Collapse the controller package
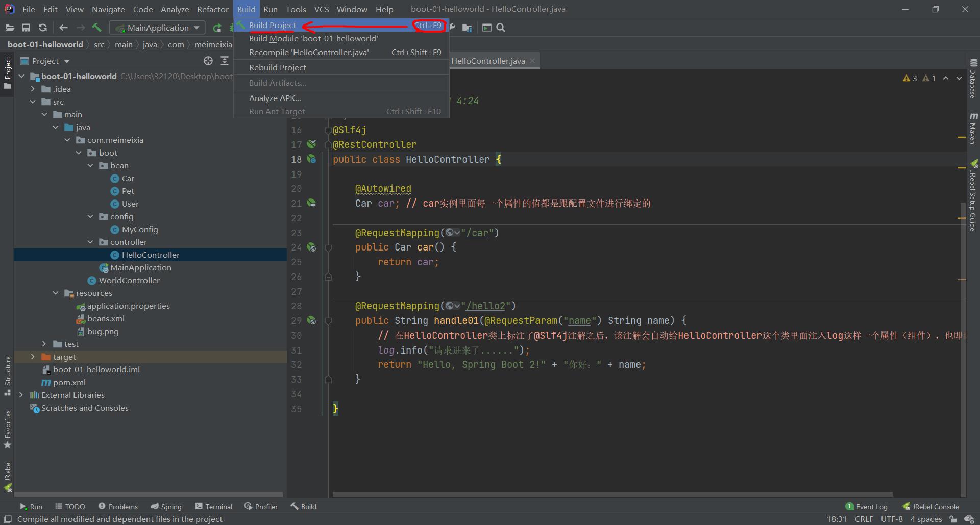This screenshot has height=525, width=980. pos(90,242)
